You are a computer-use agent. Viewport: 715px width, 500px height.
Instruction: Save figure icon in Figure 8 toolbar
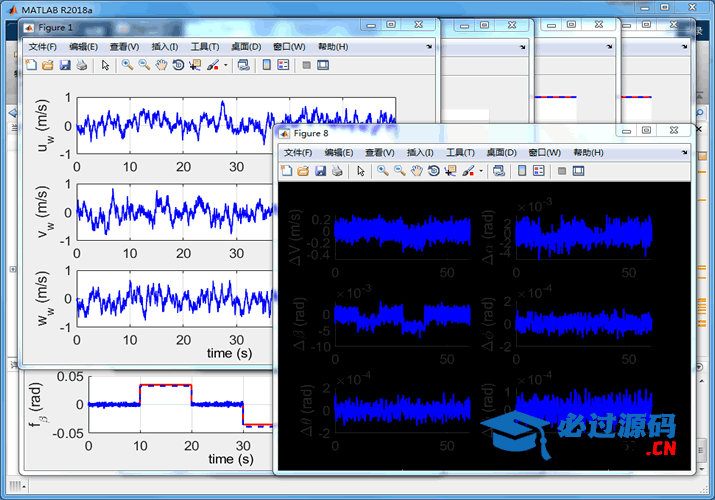tap(320, 171)
